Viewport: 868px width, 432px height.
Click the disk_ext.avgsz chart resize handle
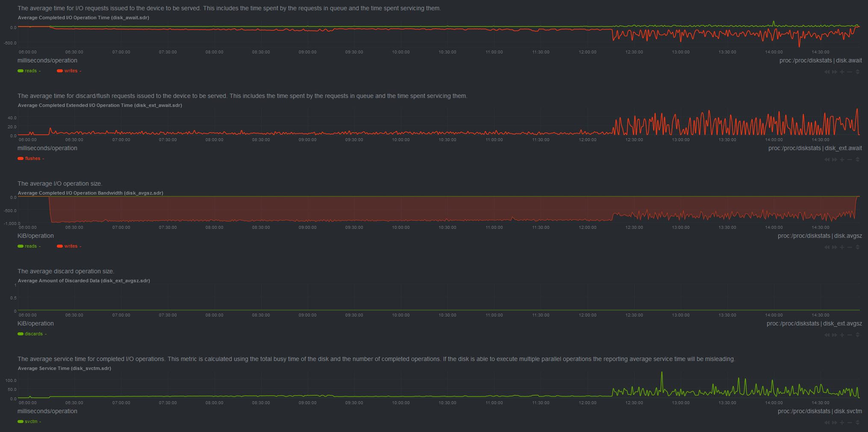(857, 335)
